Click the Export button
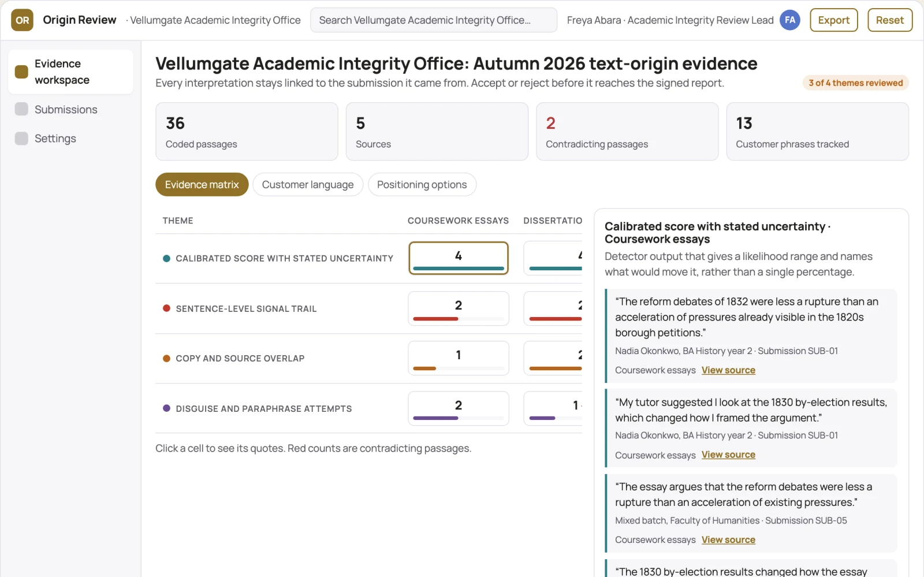The image size is (924, 577). coord(834,20)
